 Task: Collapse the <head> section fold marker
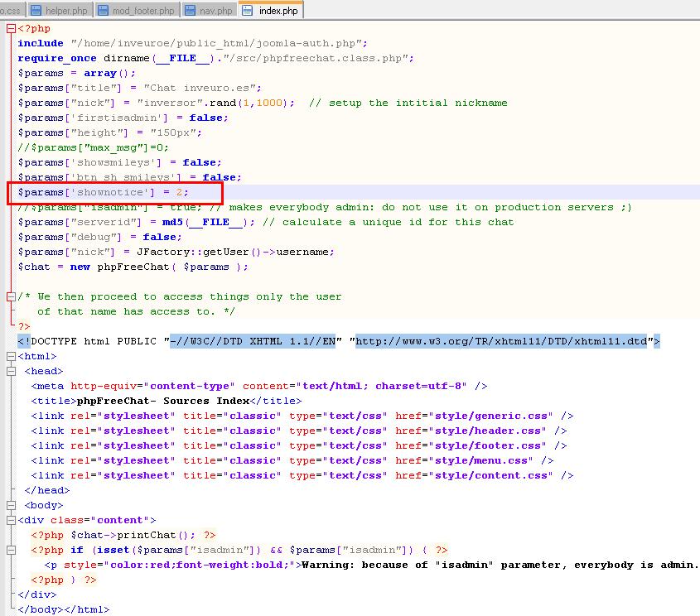coord(11,371)
